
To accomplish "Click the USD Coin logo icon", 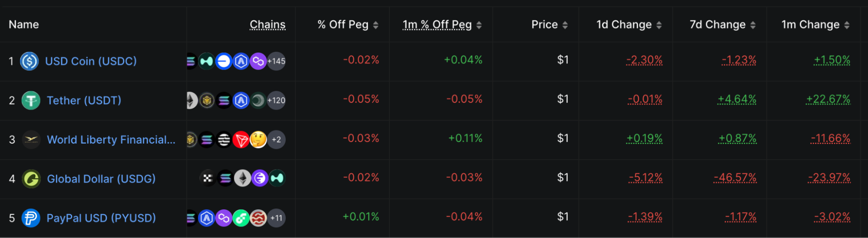I will [30, 61].
